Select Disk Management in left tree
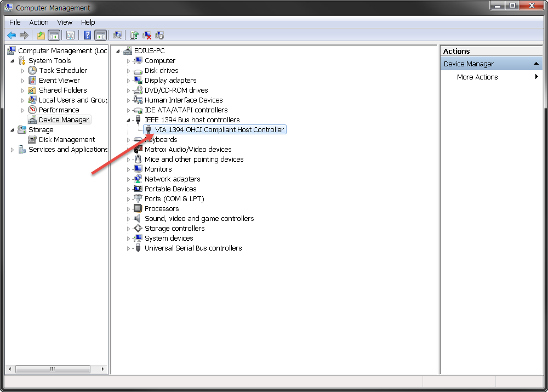Screen dimensions: 548x392 [66, 140]
